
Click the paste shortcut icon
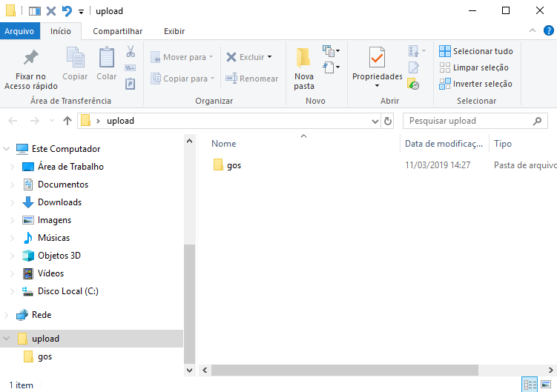(x=131, y=84)
